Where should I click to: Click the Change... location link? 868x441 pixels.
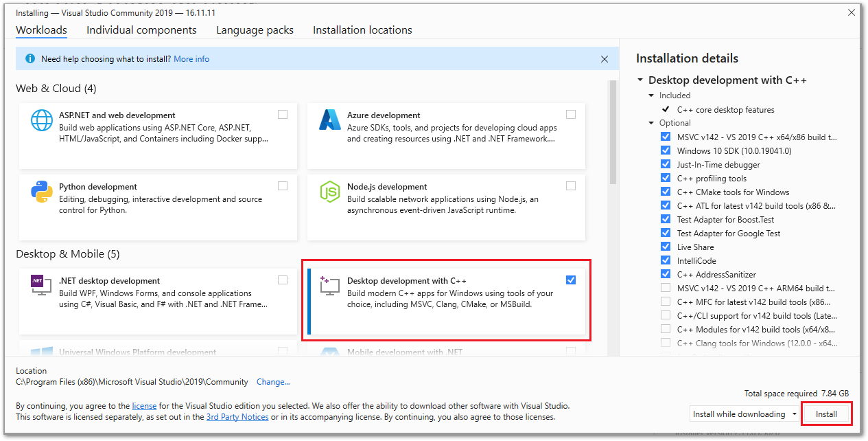[273, 382]
